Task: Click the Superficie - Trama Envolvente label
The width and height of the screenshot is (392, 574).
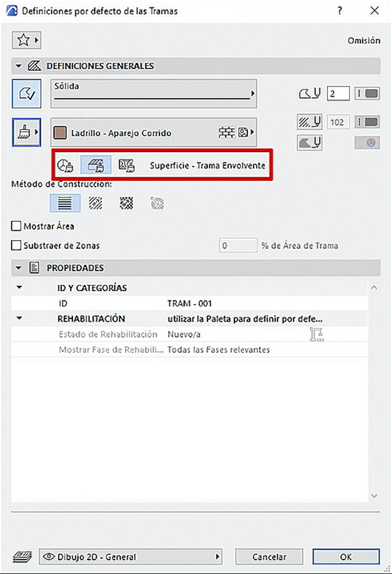Action: click(207, 165)
